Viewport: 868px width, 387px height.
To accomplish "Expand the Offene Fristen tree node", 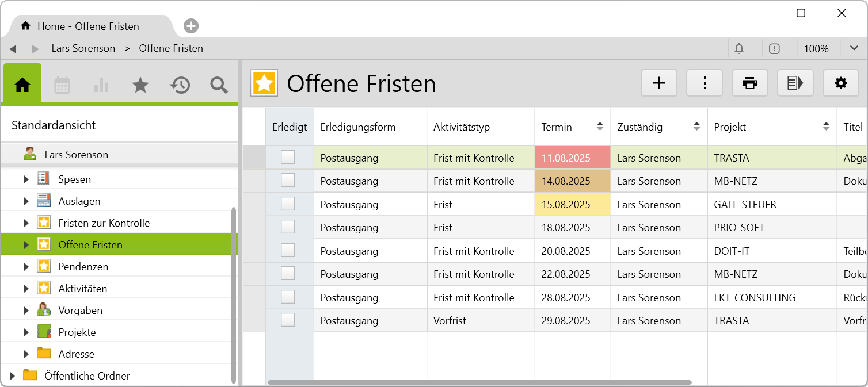I will (x=26, y=245).
